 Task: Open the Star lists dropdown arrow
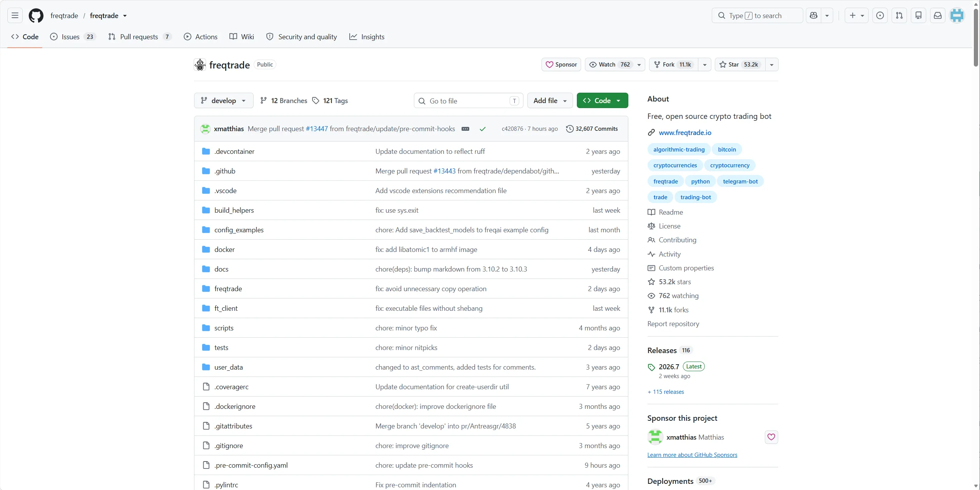pyautogui.click(x=772, y=65)
